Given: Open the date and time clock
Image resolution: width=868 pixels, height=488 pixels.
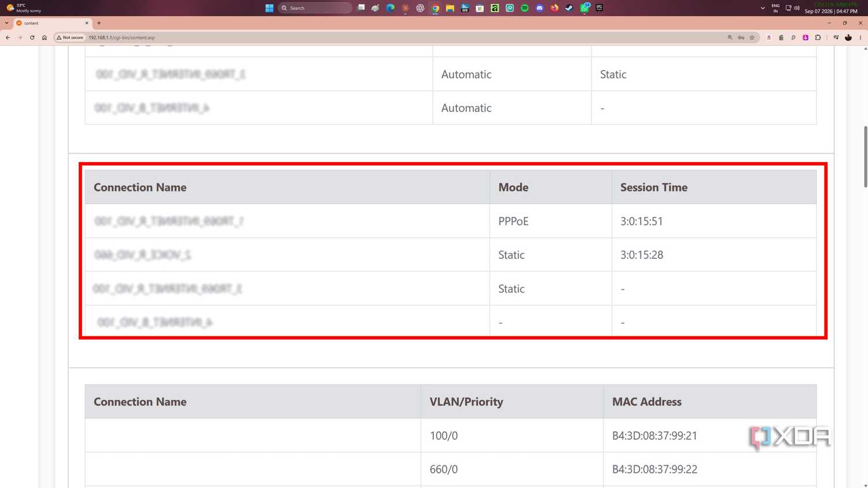Looking at the screenshot, I should coord(831,11).
